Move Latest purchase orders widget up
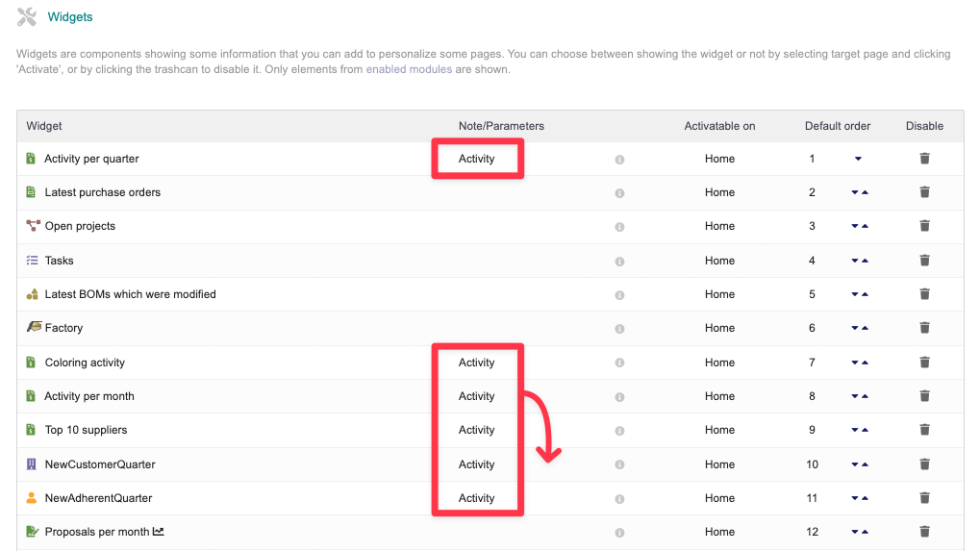980x551 pixels. click(865, 192)
